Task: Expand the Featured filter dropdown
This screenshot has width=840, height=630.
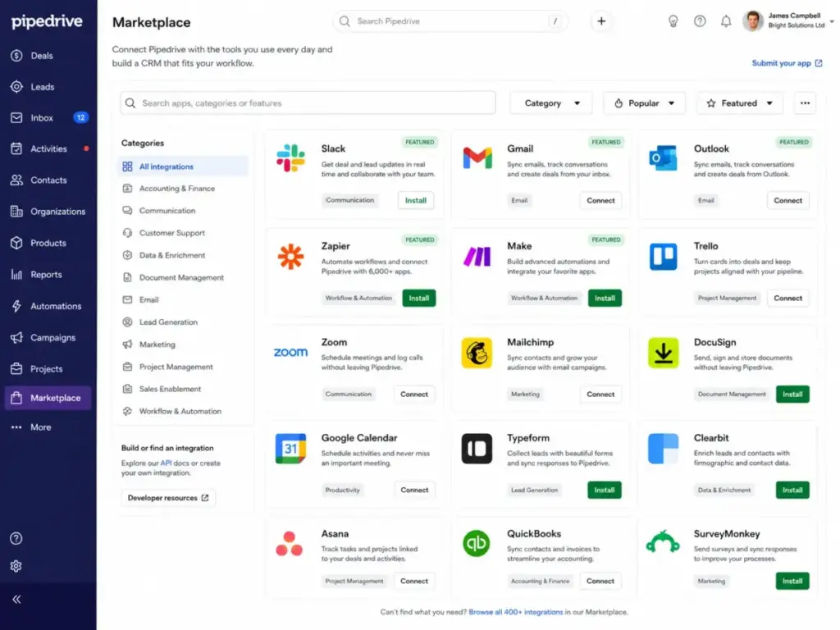Action: 739,103
